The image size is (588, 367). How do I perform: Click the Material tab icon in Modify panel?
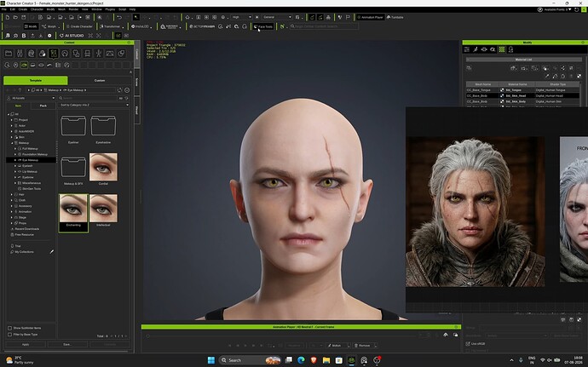click(502, 49)
